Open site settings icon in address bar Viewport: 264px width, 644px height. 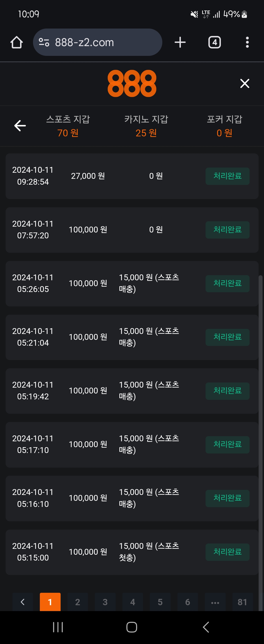pos(44,42)
